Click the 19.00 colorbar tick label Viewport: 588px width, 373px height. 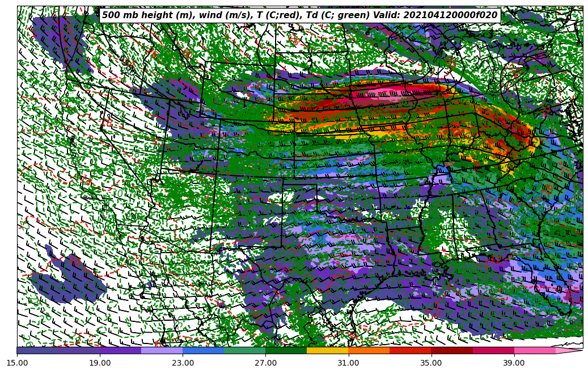[x=100, y=363]
